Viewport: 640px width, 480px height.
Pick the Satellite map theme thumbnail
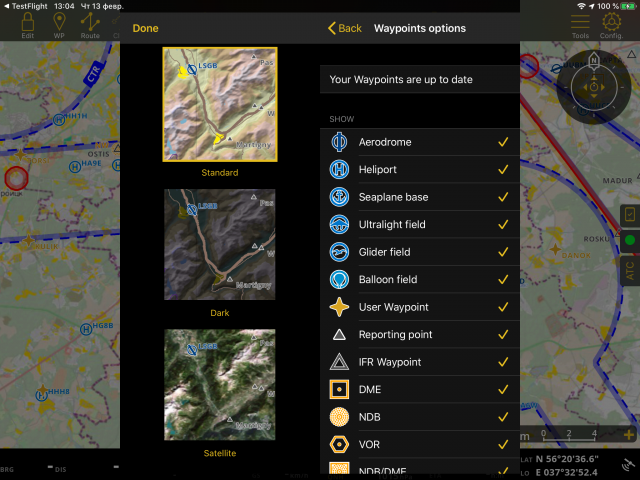pos(220,386)
